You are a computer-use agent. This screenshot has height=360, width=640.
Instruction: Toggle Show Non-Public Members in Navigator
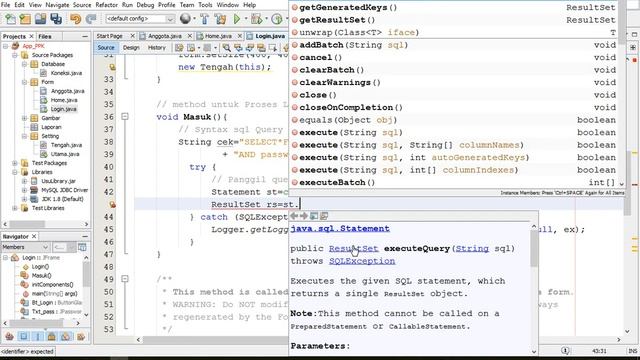51,336
